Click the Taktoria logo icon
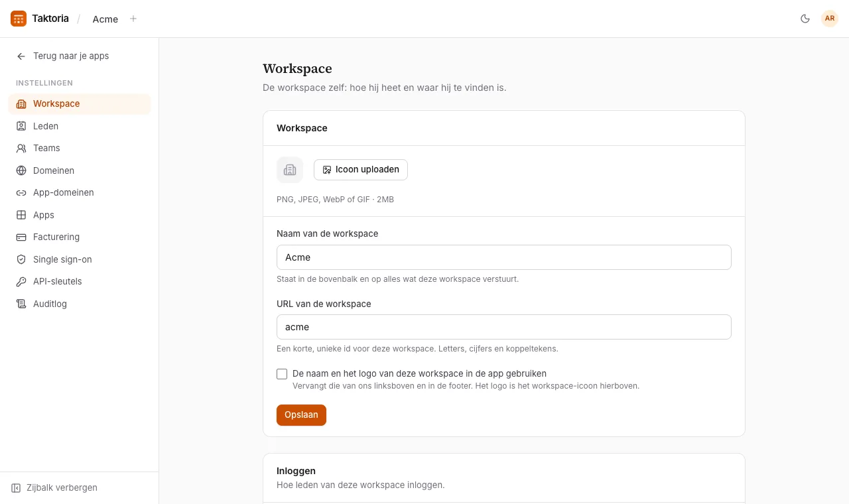Viewport: 849px width, 504px height. coord(19,19)
